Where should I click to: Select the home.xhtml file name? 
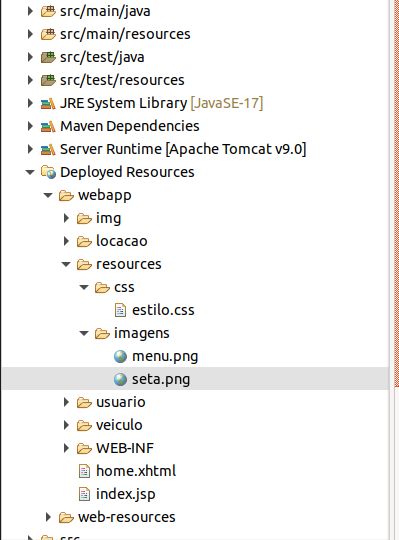tap(136, 471)
